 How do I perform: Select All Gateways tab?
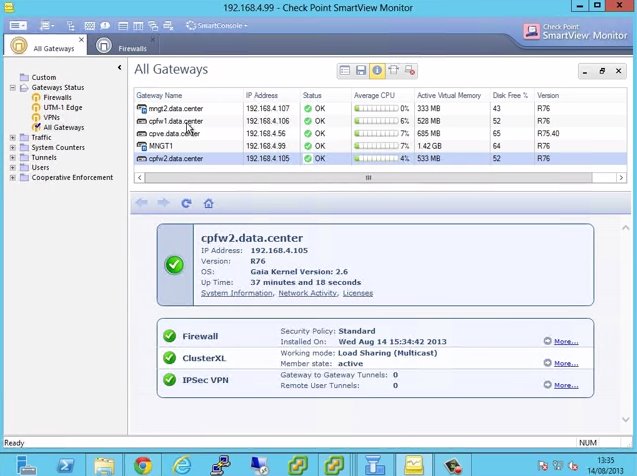point(46,45)
